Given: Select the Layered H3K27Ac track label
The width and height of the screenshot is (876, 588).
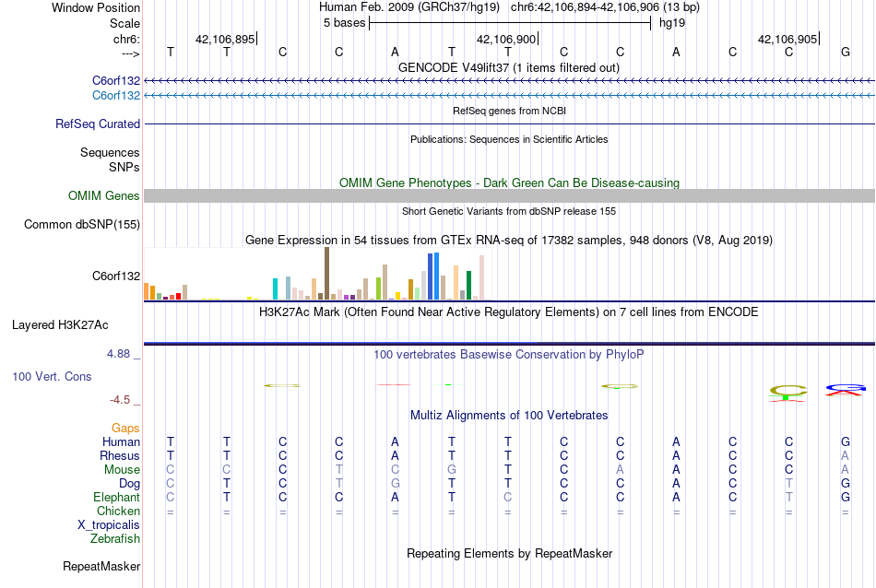Looking at the screenshot, I should click(60, 325).
